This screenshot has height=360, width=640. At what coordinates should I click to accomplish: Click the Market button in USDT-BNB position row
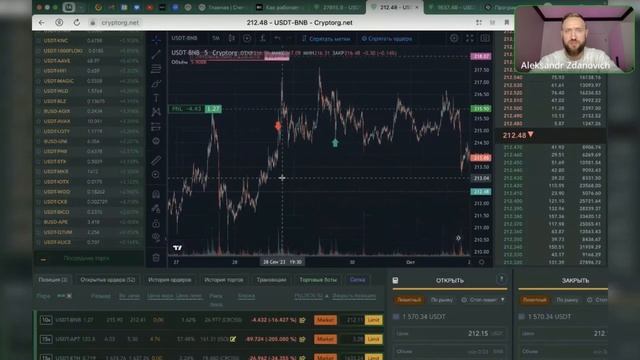click(x=325, y=320)
